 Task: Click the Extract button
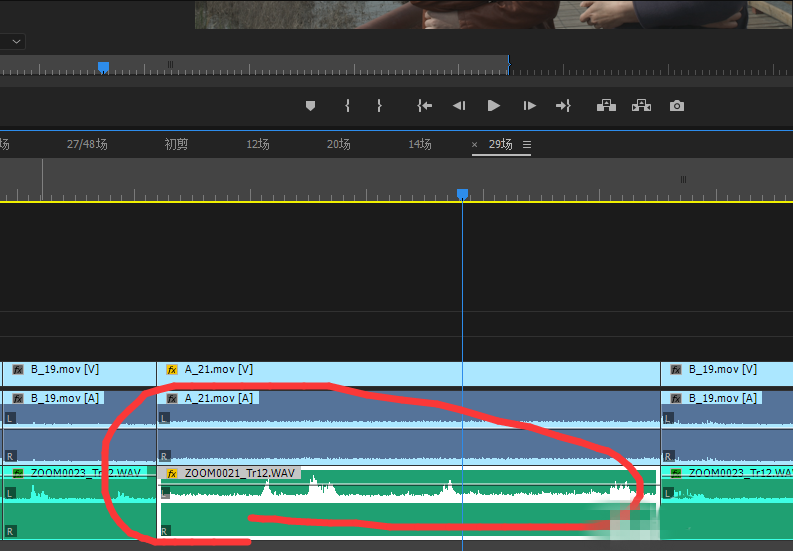coord(641,106)
